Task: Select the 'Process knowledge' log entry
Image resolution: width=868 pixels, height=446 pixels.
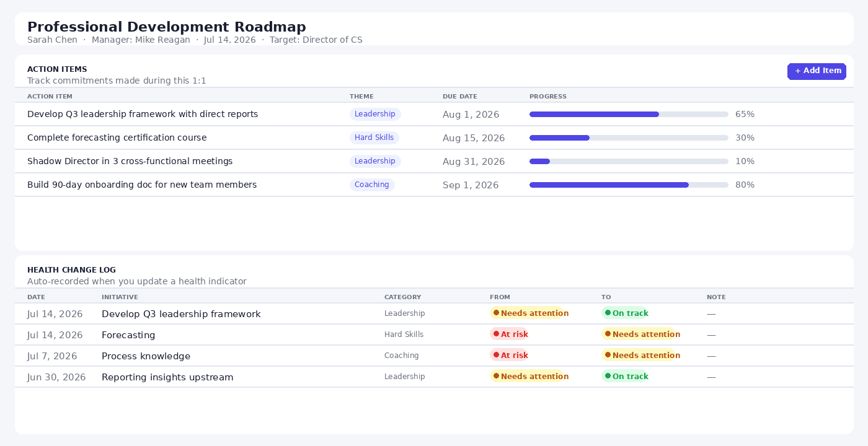Action: click(146, 356)
